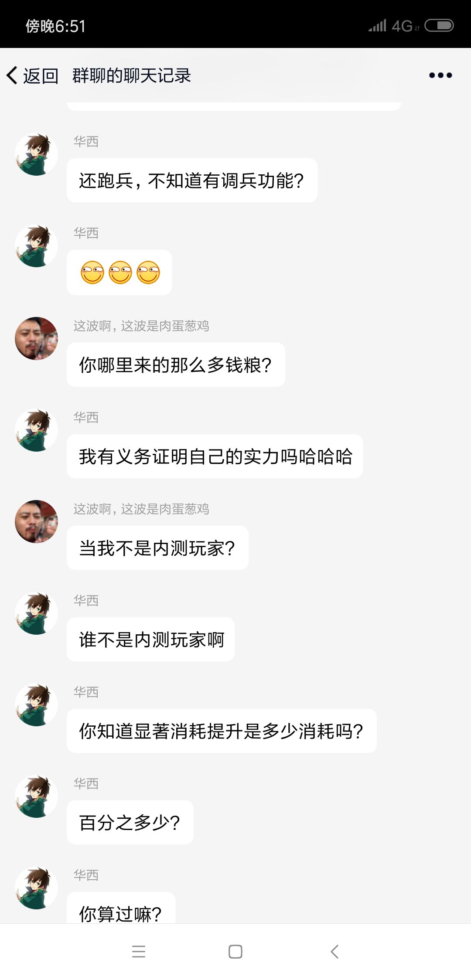Tap the bubble 谁不是内测玩家啊
Image resolution: width=471 pixels, height=980 pixels.
pyautogui.click(x=151, y=640)
